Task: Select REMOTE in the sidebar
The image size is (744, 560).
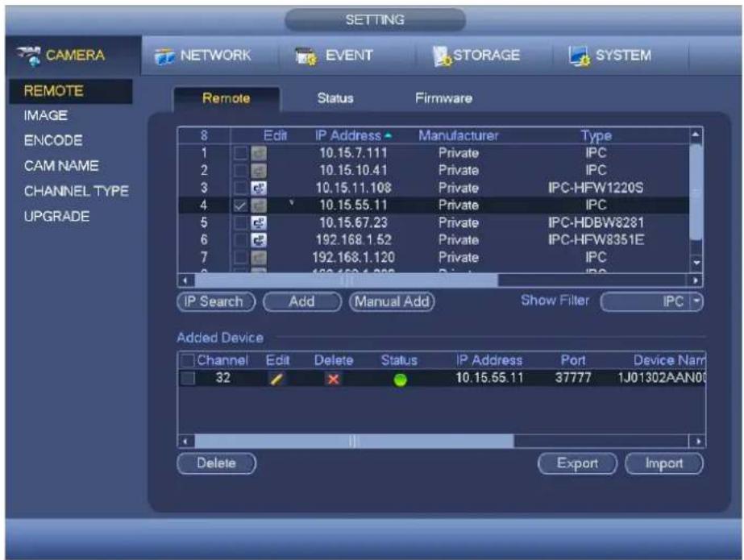Action: click(71, 91)
